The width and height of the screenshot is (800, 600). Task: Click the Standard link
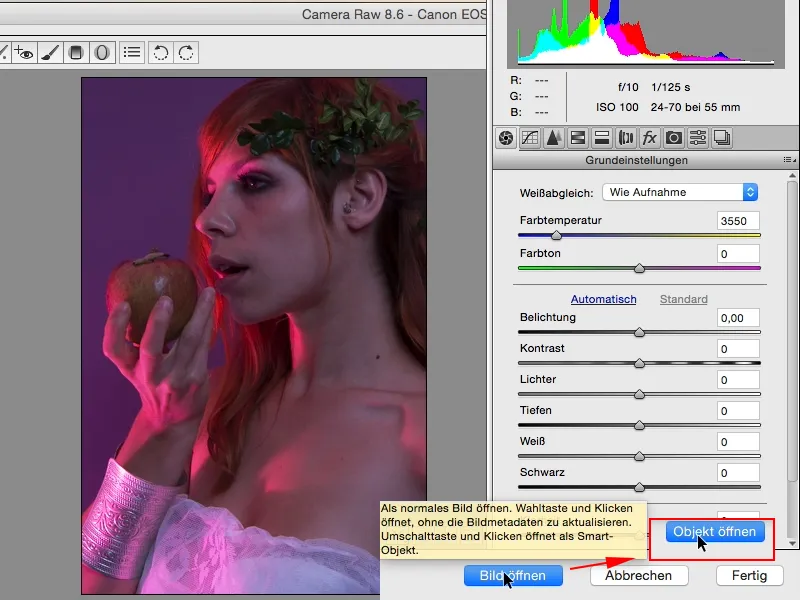684,299
